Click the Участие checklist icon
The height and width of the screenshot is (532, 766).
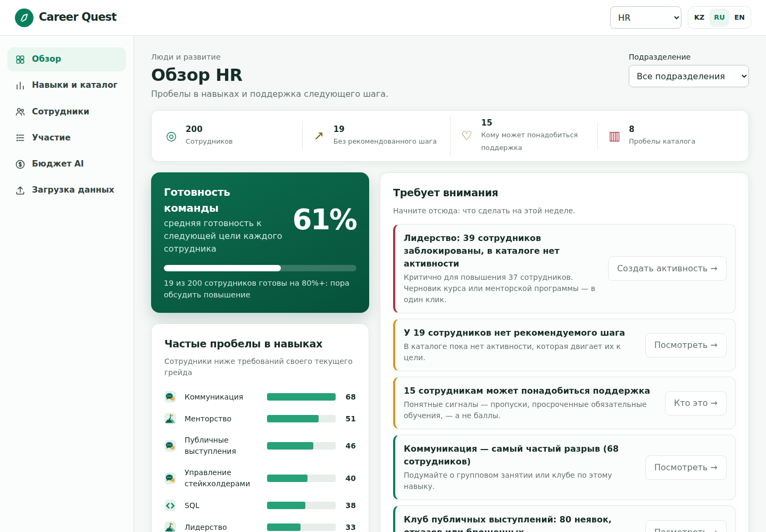tap(20, 138)
